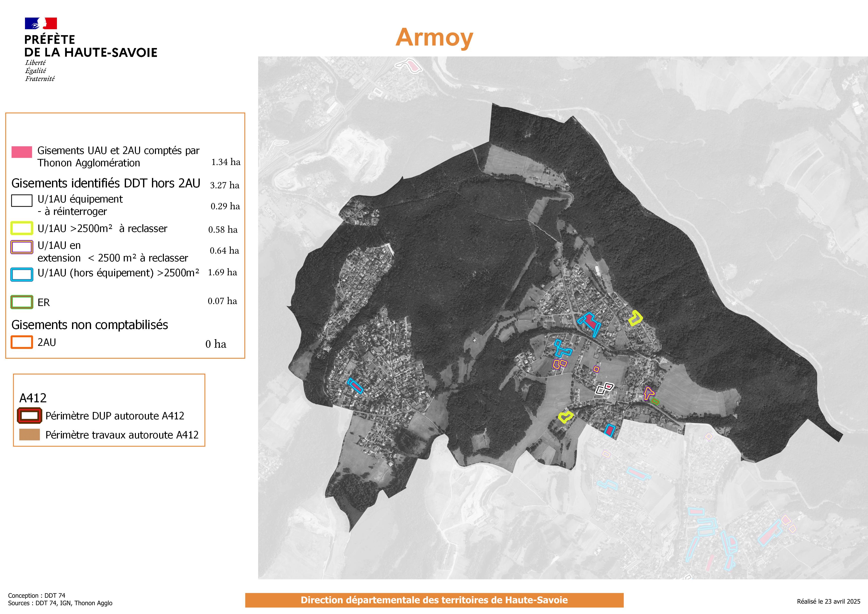868x614 pixels.
Task: Click the 0.07 ha value
Action: pos(222,301)
